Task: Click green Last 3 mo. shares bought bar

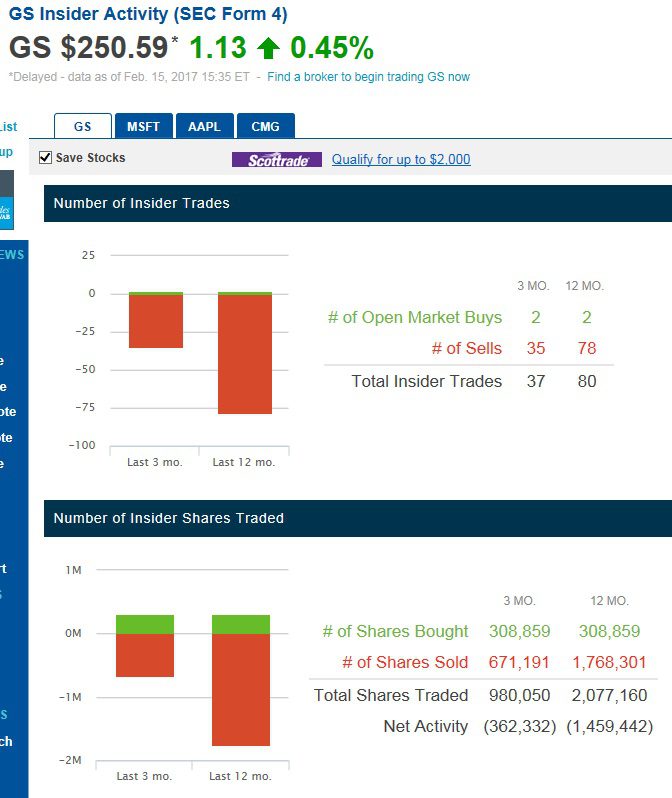Action: (145, 624)
